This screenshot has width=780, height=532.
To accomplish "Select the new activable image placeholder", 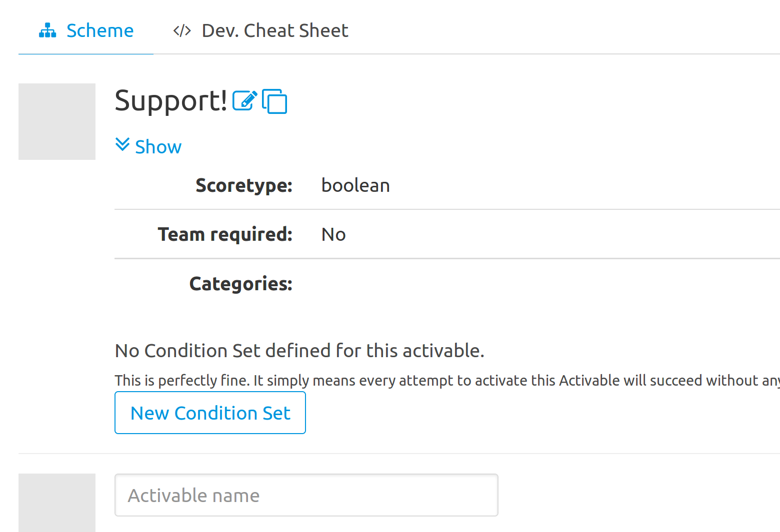I will coord(57,503).
